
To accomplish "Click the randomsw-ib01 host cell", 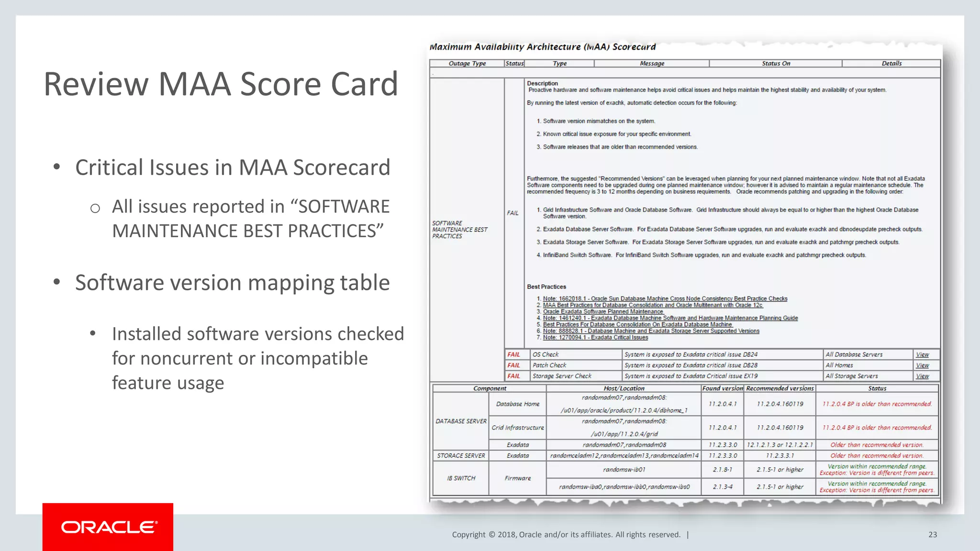I will coord(624,470).
